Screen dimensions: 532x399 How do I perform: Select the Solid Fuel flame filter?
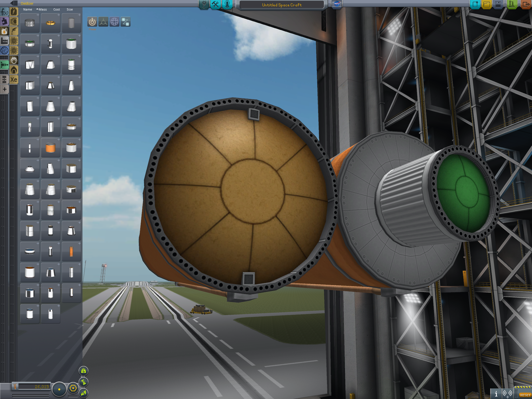(x=14, y=70)
